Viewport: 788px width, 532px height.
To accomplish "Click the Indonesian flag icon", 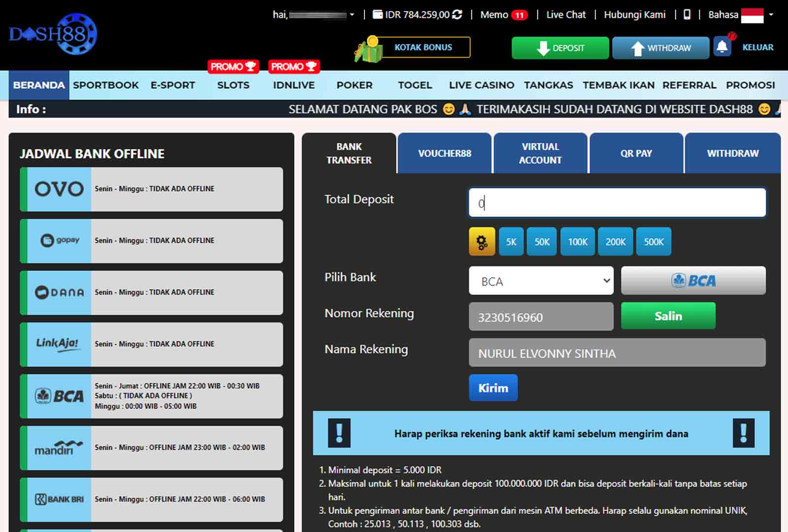I will point(752,15).
